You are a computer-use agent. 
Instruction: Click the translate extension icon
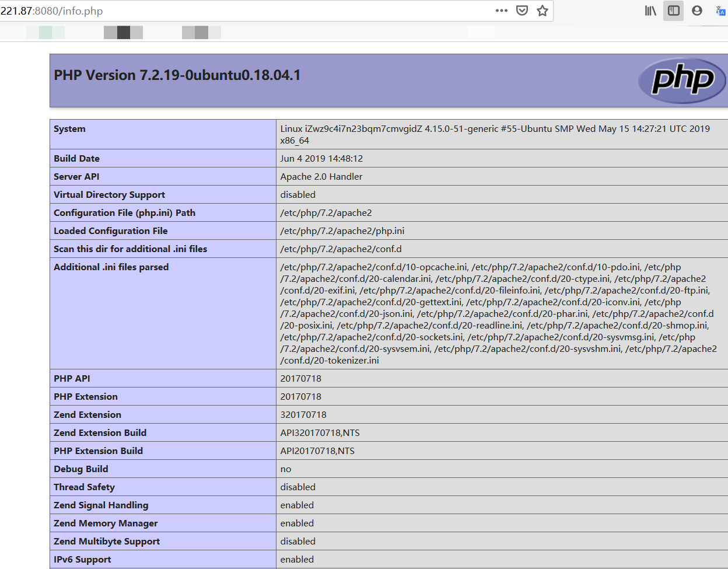tap(721, 11)
